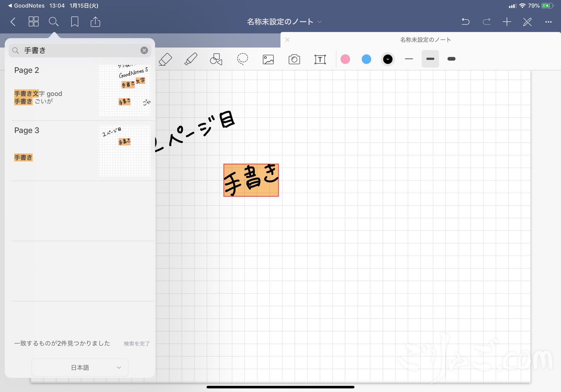Open the Page 3 result thumbnail
Image resolution: width=561 pixels, height=392 pixels.
pyautogui.click(x=124, y=151)
